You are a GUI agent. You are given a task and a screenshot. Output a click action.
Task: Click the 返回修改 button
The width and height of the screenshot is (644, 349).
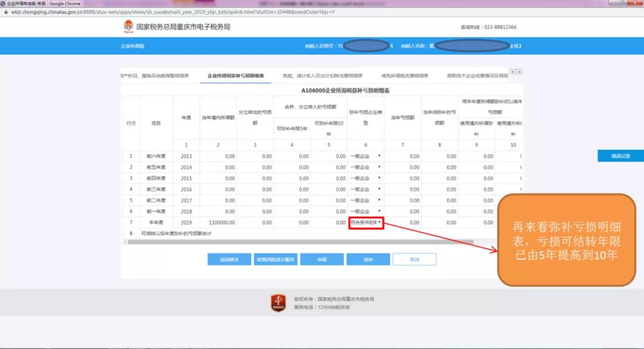[229, 260]
